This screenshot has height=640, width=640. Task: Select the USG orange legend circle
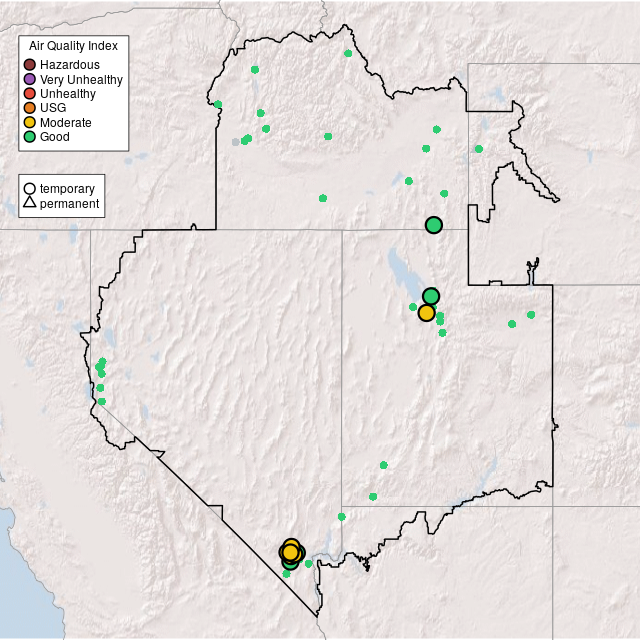[x=30, y=108]
